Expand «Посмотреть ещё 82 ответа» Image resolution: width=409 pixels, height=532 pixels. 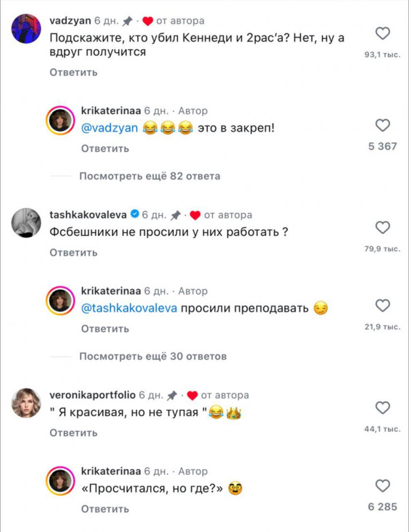tap(149, 176)
